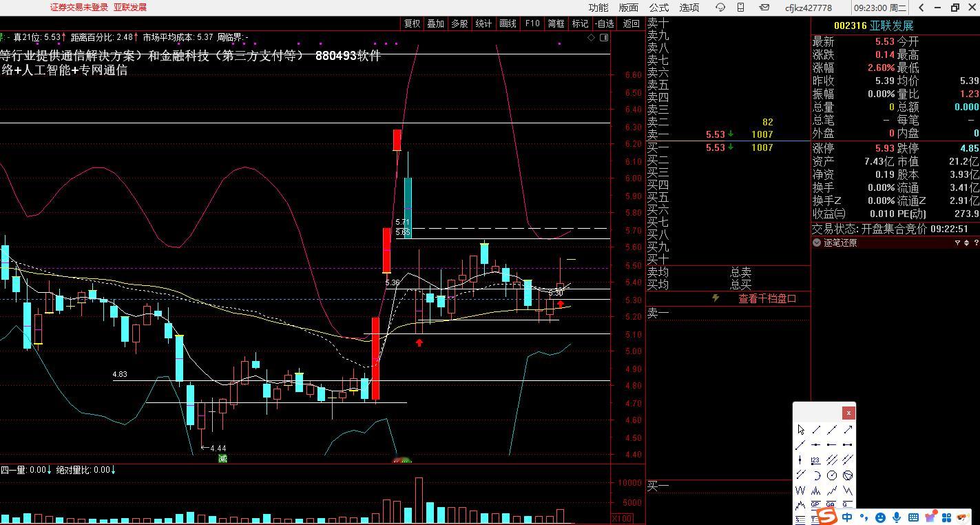Viewport: 980px width, 525px height.
Task: Click the back chevron in title bar
Action: point(921,8)
